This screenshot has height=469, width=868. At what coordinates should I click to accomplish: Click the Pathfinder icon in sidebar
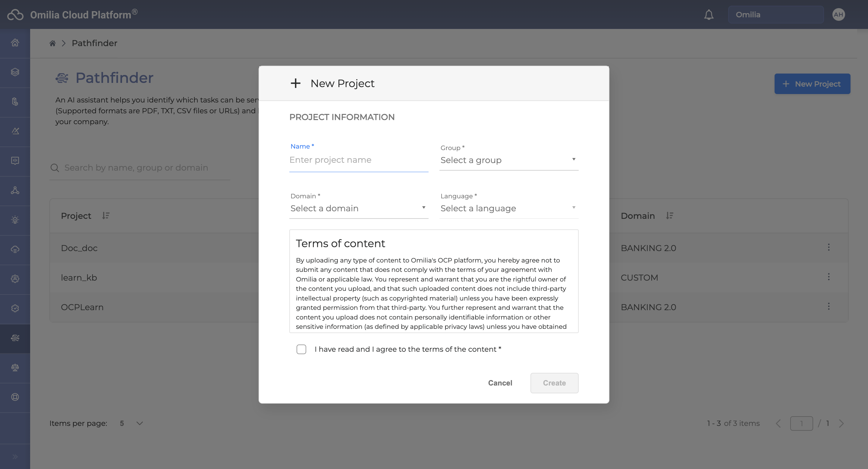click(x=15, y=338)
